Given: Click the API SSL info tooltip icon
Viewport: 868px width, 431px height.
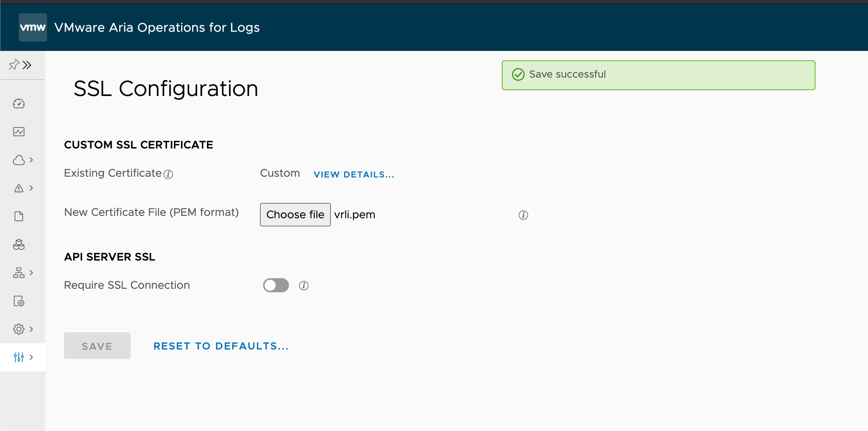Looking at the screenshot, I should [304, 286].
